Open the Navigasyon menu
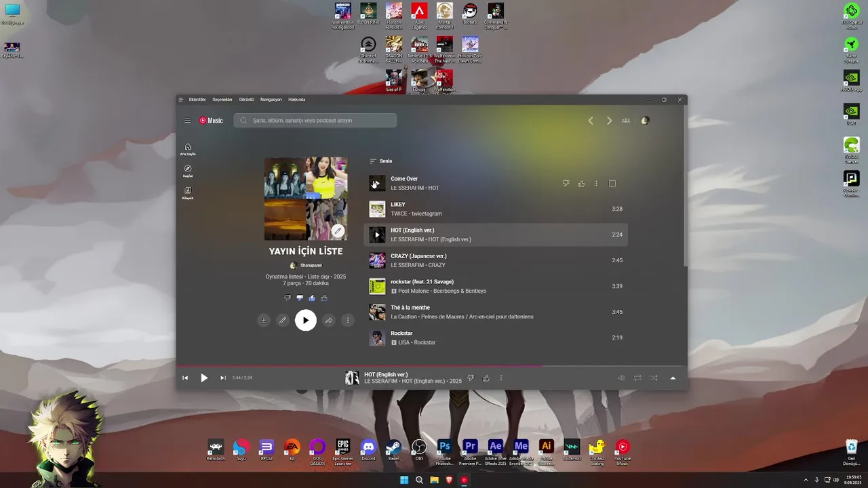Screen dimensions: 868x488 click(x=271, y=100)
